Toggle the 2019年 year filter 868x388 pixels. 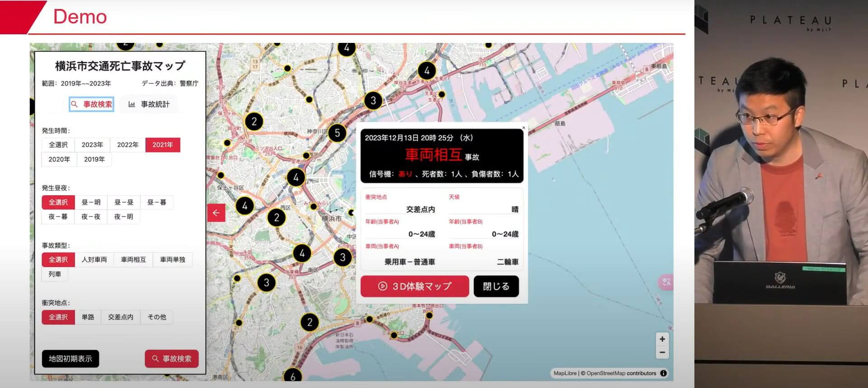pyautogui.click(x=94, y=159)
